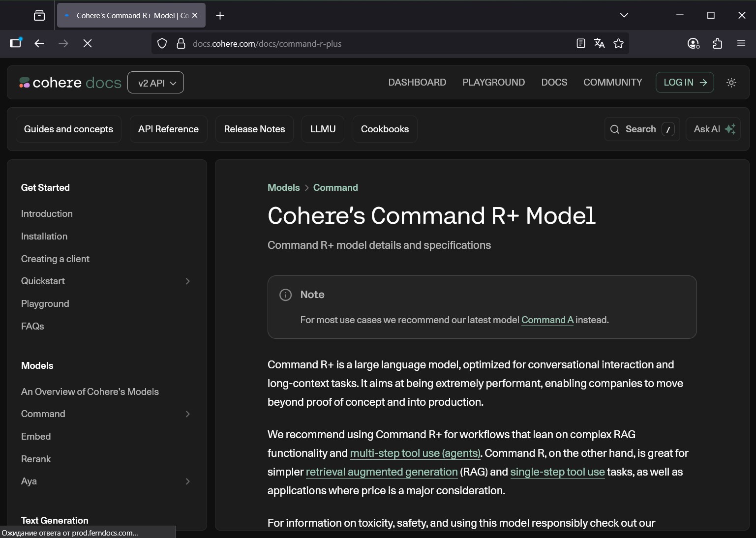Follow single-step tool use link
The height and width of the screenshot is (538, 756).
[557, 472]
